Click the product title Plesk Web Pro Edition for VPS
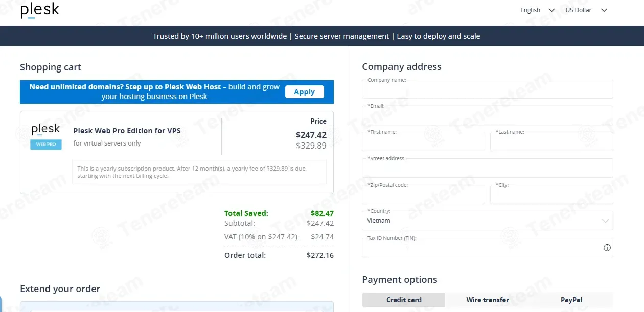The width and height of the screenshot is (644, 312). [x=127, y=131]
